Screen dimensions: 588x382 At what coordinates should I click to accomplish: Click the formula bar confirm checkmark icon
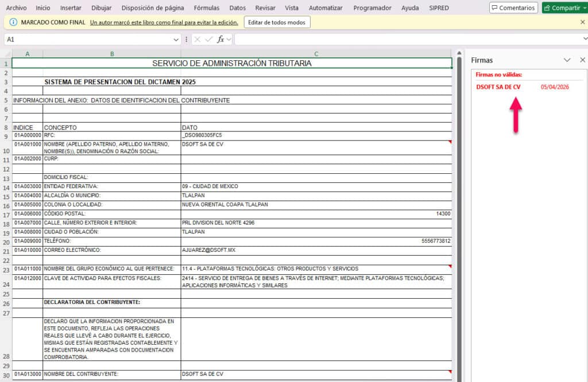click(208, 40)
